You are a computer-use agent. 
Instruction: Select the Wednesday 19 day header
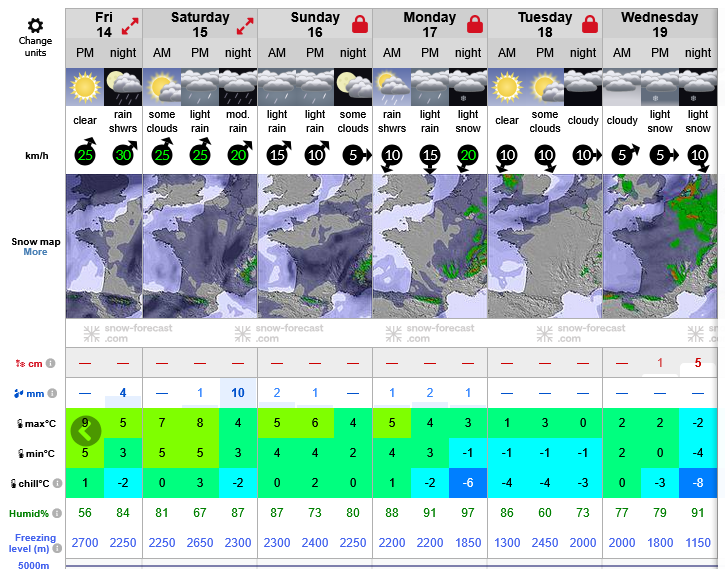pyautogui.click(x=660, y=24)
